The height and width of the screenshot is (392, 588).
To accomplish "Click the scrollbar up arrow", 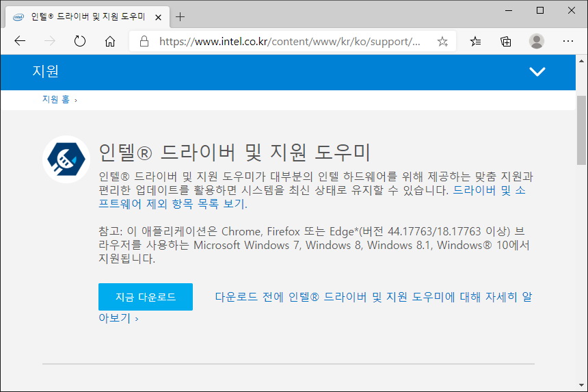I will point(581,61).
